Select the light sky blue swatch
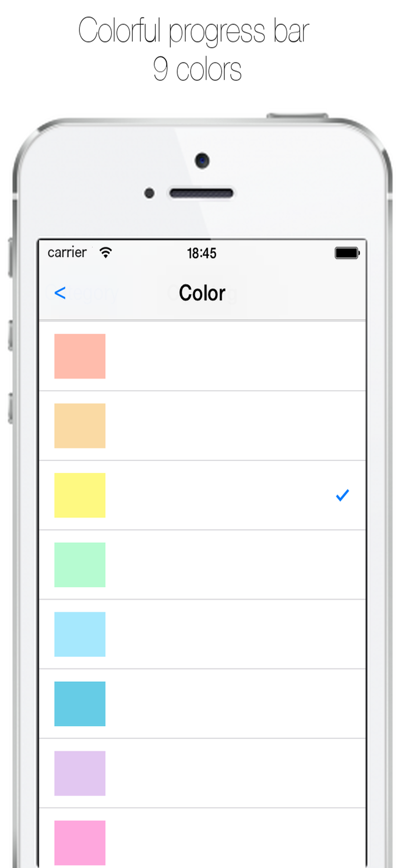The height and width of the screenshot is (868, 401). 80,634
